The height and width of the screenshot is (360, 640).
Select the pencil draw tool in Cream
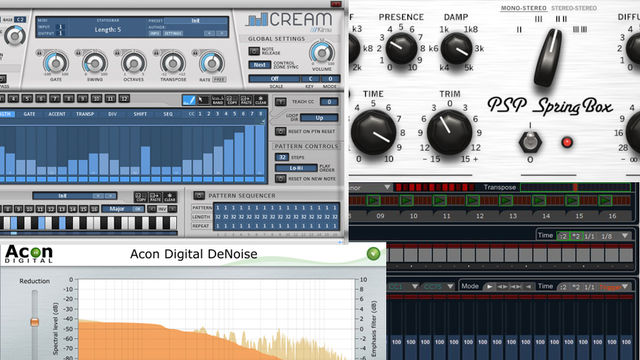189,100
